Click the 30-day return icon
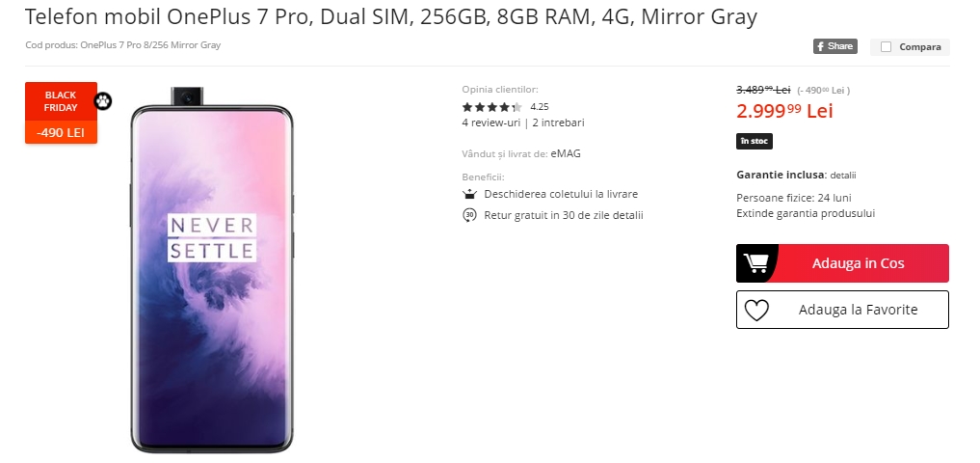Screen dimensions: 980x463 pyautogui.click(x=469, y=215)
